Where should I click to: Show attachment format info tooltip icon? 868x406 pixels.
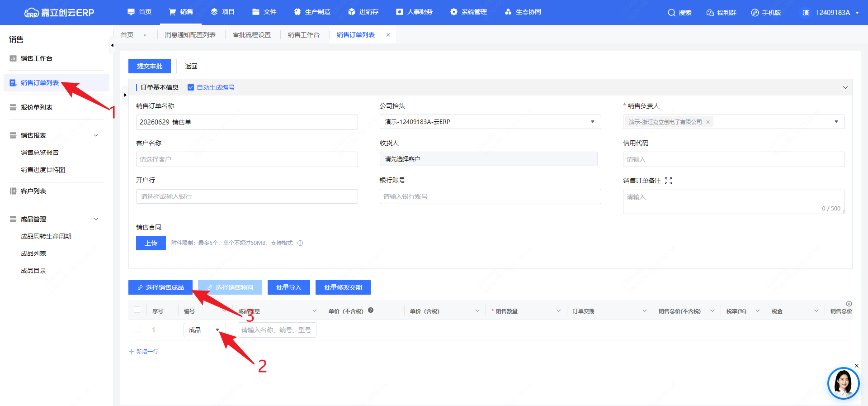[300, 243]
